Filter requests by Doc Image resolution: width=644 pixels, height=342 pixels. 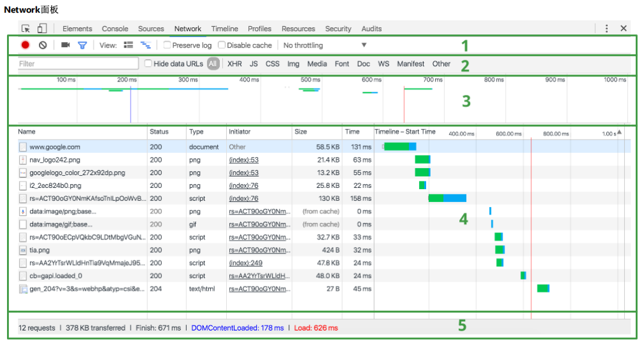point(364,64)
